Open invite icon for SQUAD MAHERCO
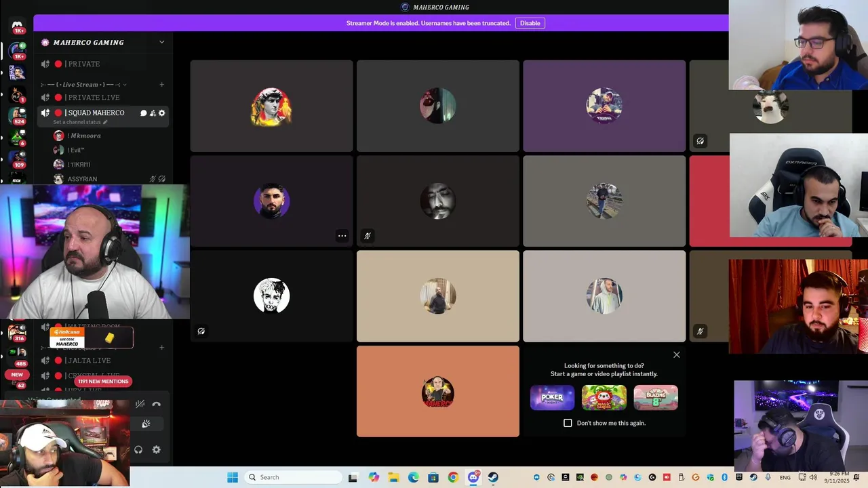868x488 pixels. [x=153, y=113]
